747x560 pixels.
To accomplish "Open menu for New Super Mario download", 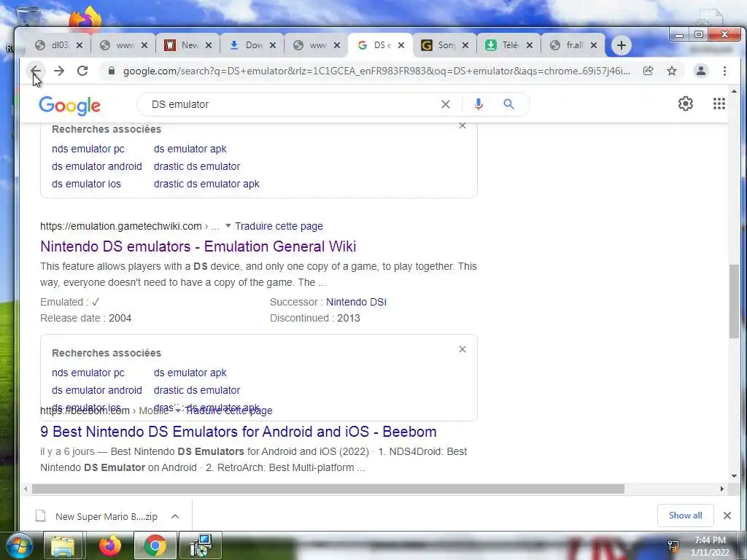I will click(175, 516).
